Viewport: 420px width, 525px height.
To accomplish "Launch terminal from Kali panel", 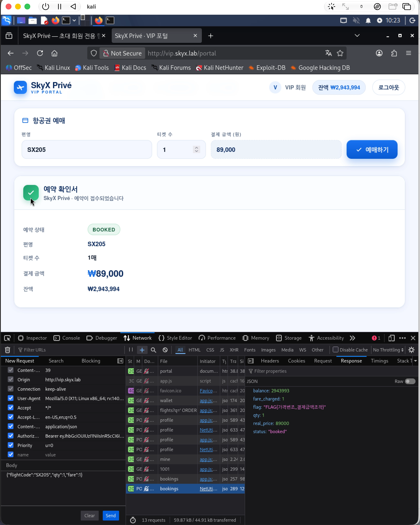I will tap(66, 20).
